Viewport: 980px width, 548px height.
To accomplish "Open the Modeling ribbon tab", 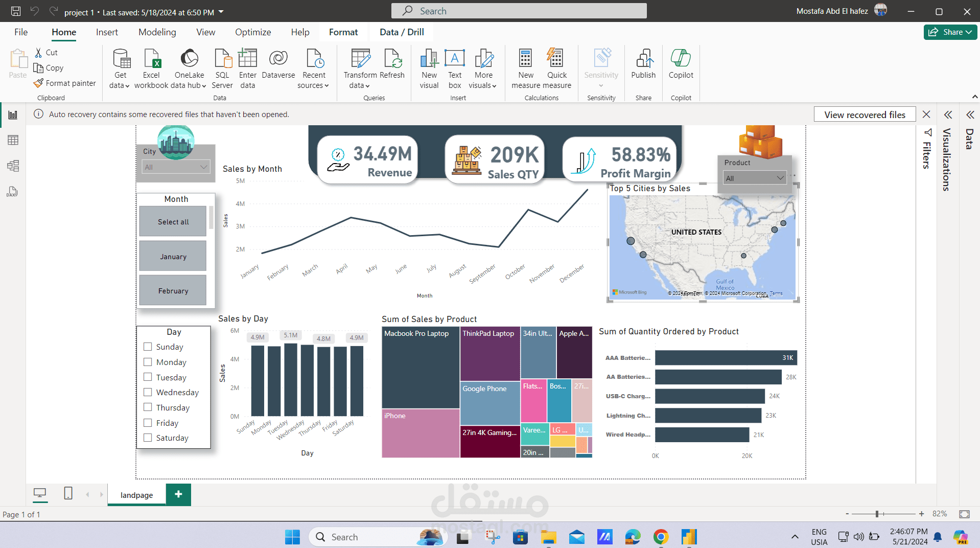I will (x=157, y=32).
